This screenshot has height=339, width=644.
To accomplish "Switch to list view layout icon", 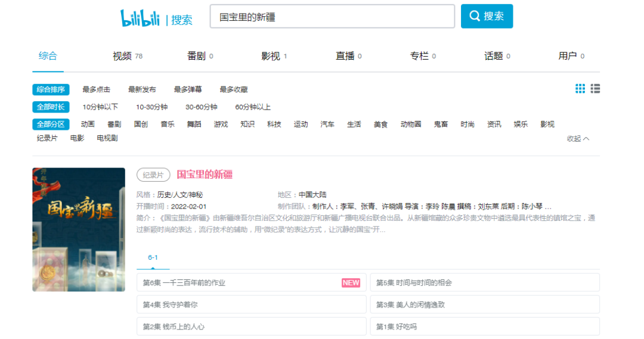I will tap(595, 89).
